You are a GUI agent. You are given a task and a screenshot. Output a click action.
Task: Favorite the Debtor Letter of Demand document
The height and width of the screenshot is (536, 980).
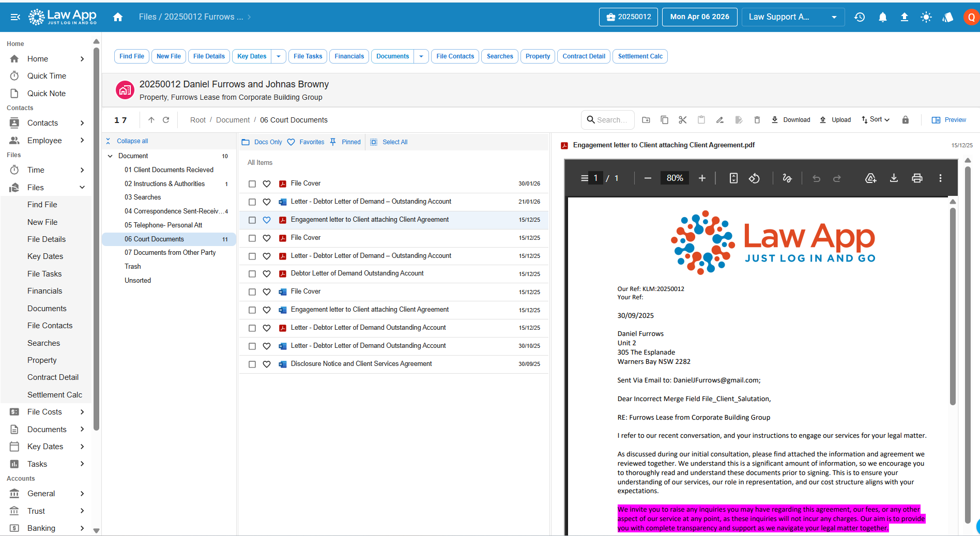pyautogui.click(x=267, y=274)
